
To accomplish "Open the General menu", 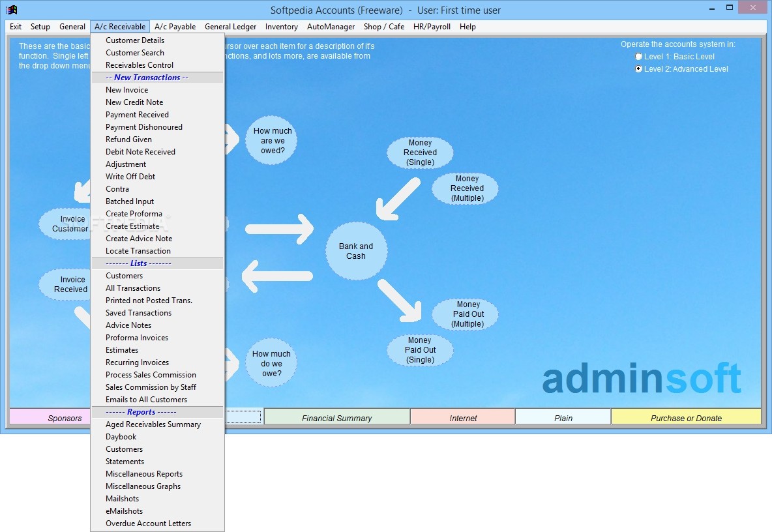I will point(72,27).
